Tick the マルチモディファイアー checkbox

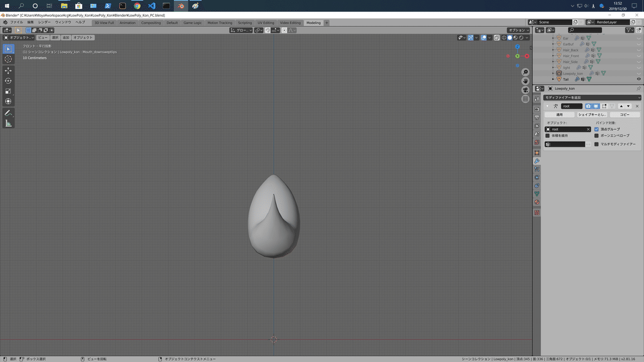pyautogui.click(x=597, y=144)
